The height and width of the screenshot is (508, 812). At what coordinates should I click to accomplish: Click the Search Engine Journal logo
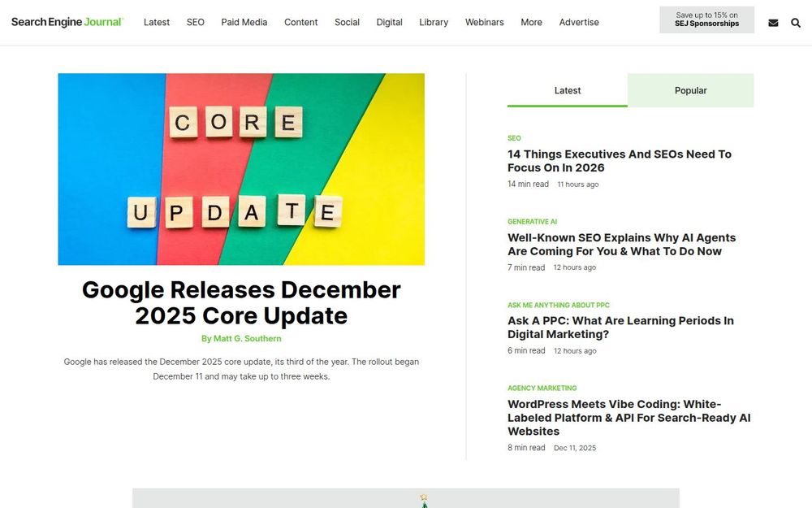tap(67, 22)
